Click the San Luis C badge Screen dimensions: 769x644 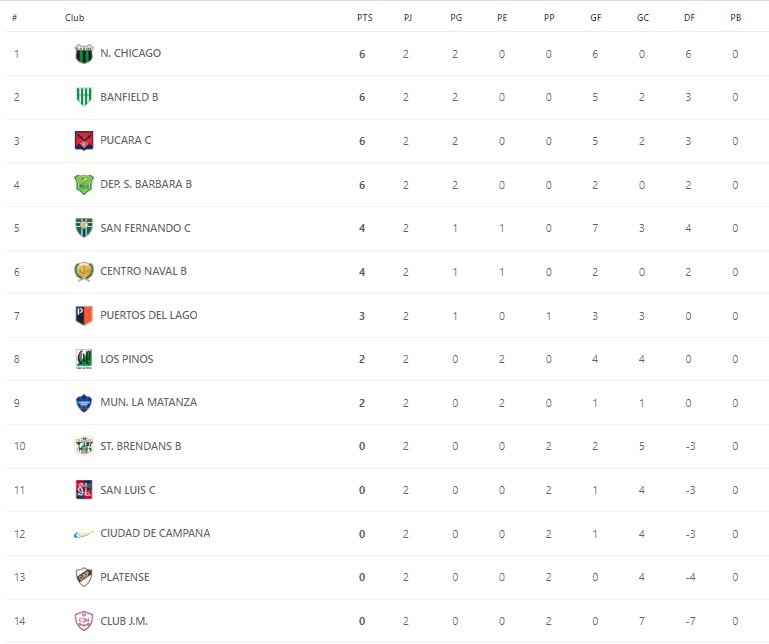point(84,489)
